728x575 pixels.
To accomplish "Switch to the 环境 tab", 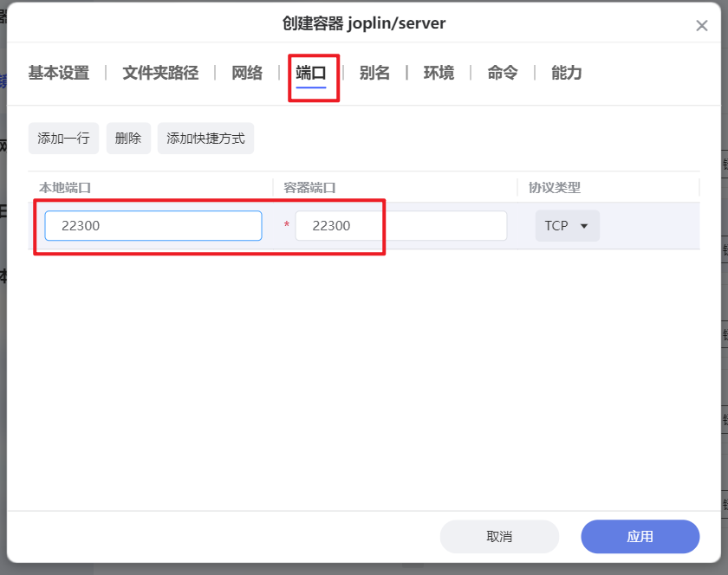I will click(438, 74).
